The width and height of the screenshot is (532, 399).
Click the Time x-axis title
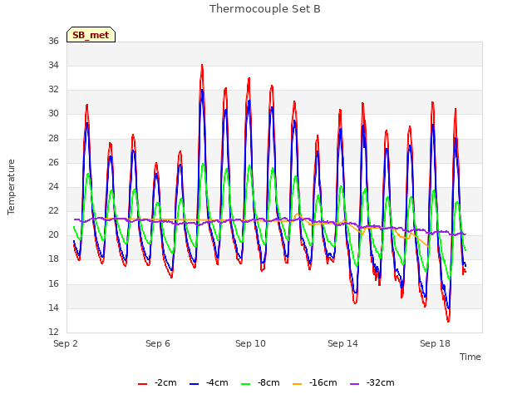470,357
